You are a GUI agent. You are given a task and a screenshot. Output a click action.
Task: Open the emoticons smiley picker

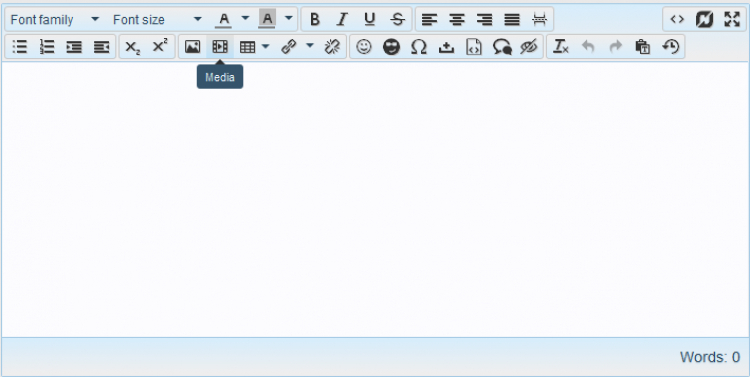[x=364, y=47]
